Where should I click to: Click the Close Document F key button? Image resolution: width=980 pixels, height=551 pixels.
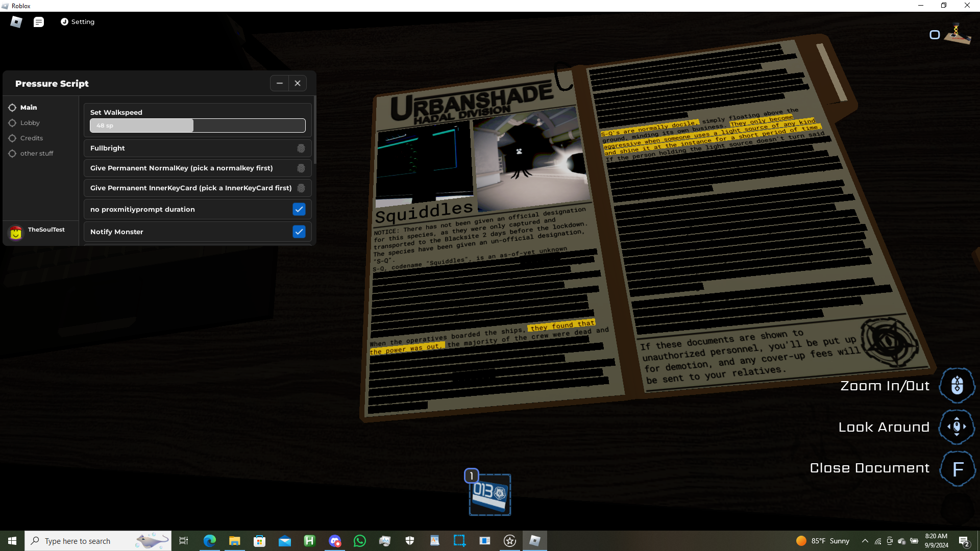958,468
